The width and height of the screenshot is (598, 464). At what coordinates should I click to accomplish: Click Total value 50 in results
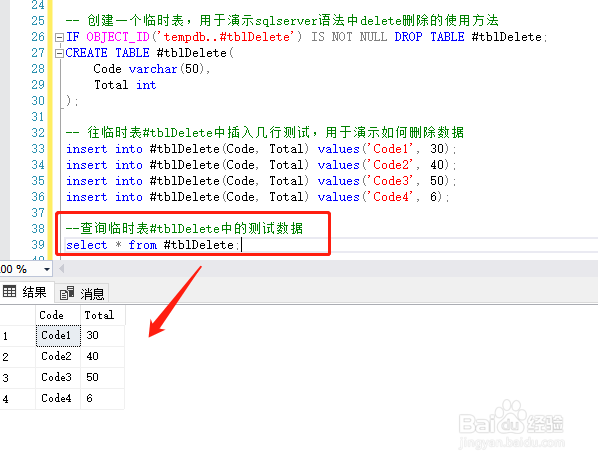coord(103,377)
